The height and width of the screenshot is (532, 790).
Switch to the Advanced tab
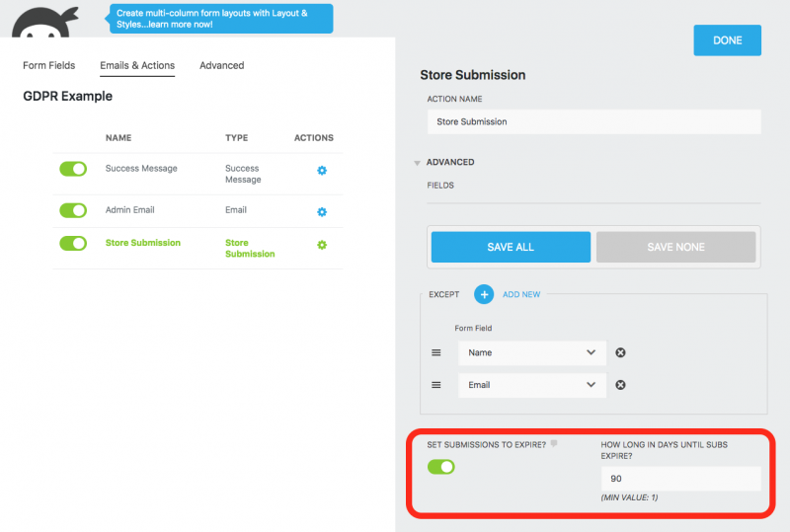221,66
